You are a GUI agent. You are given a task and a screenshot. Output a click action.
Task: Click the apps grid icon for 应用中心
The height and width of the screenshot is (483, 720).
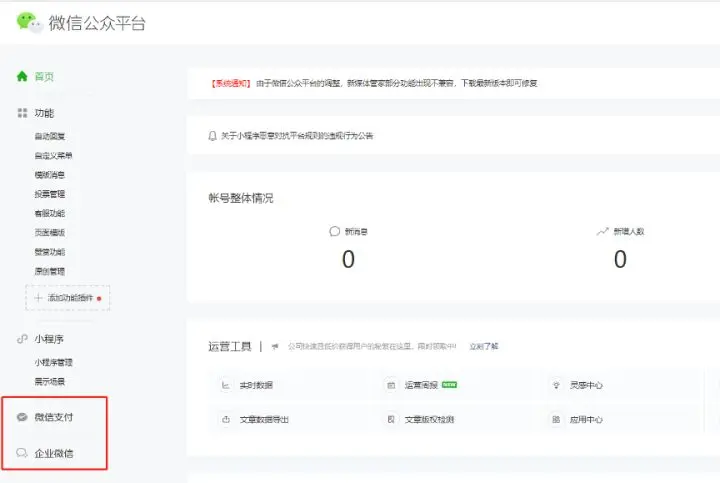(556, 419)
